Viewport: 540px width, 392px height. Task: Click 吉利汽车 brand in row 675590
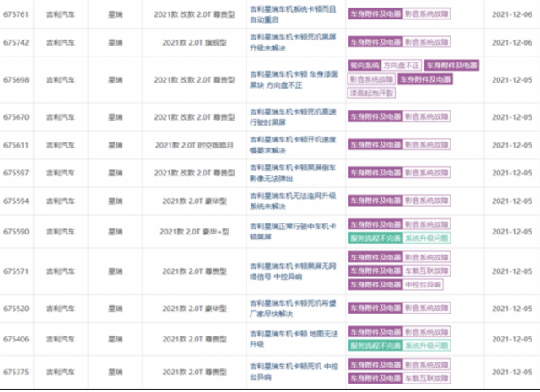(61, 232)
